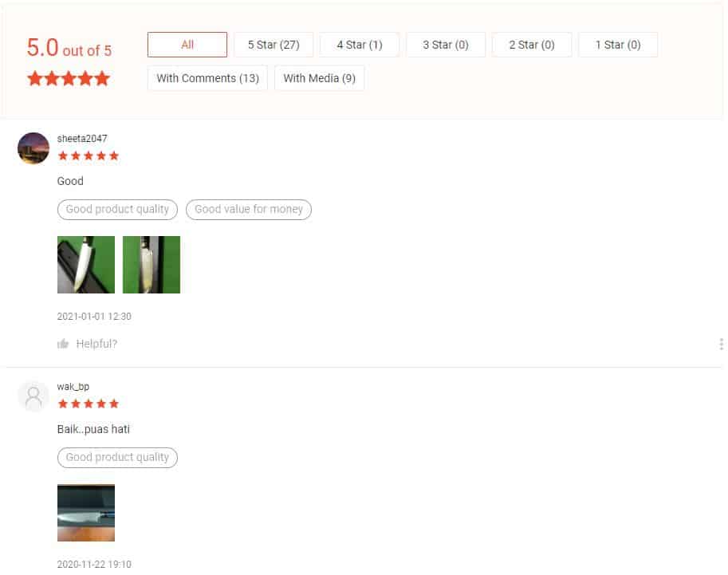Select the All reviews filter

click(x=187, y=45)
